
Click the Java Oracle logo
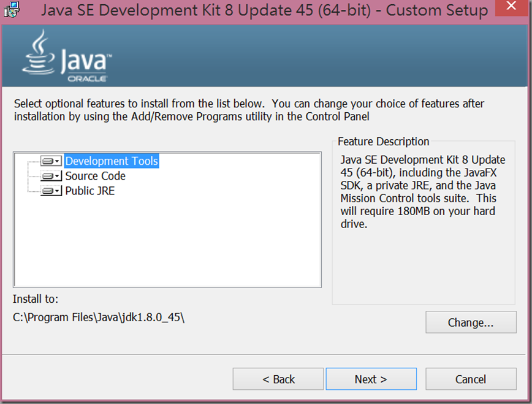pyautogui.click(x=67, y=58)
